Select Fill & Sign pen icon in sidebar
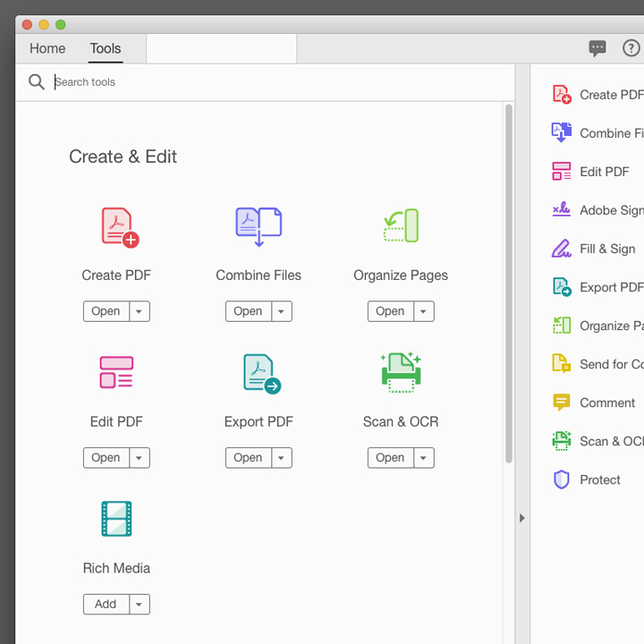 562,249
